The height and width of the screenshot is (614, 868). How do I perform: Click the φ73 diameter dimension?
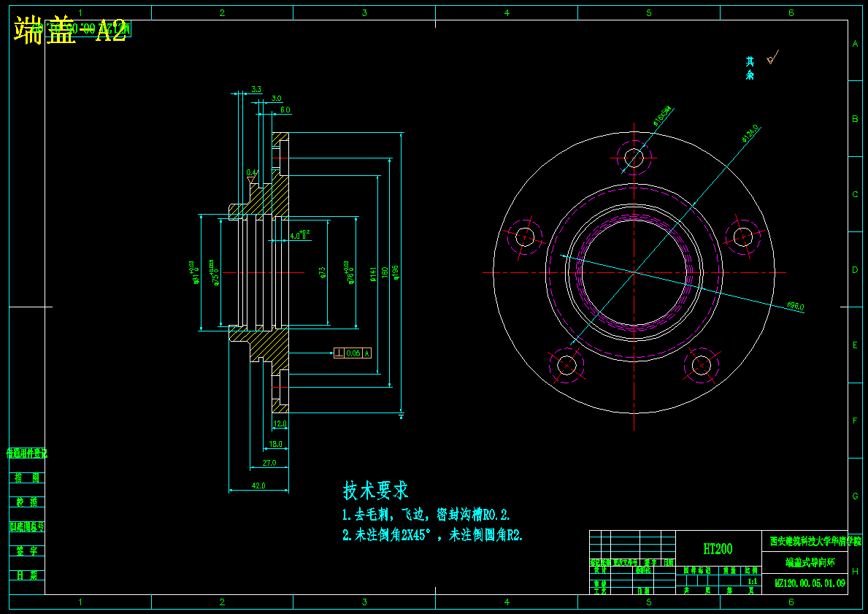coord(323,272)
